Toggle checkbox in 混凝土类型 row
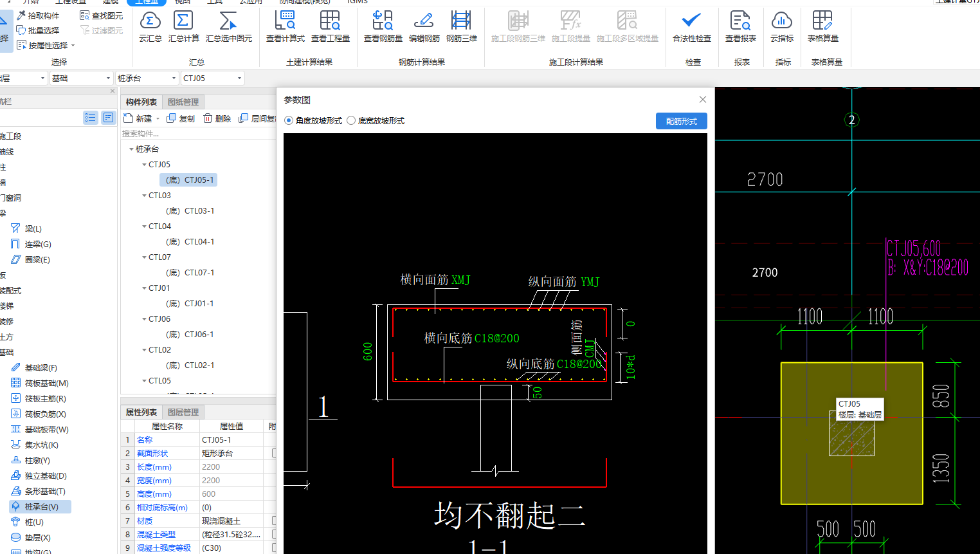Image resolution: width=980 pixels, height=554 pixels. pyautogui.click(x=274, y=534)
